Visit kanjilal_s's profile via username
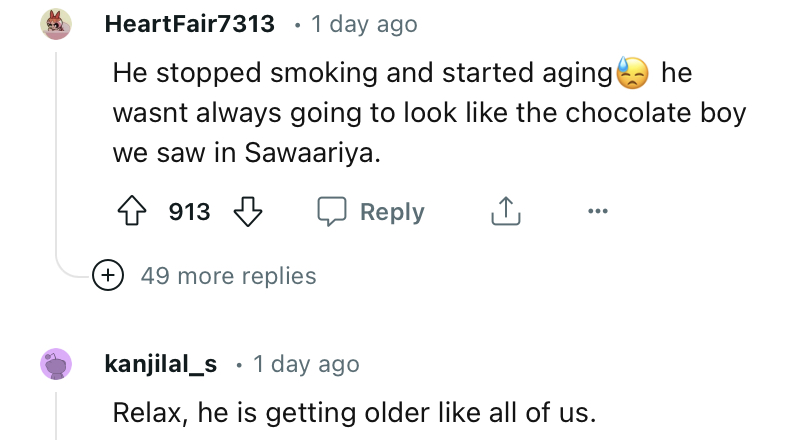This screenshot has width=803, height=440. [x=160, y=364]
